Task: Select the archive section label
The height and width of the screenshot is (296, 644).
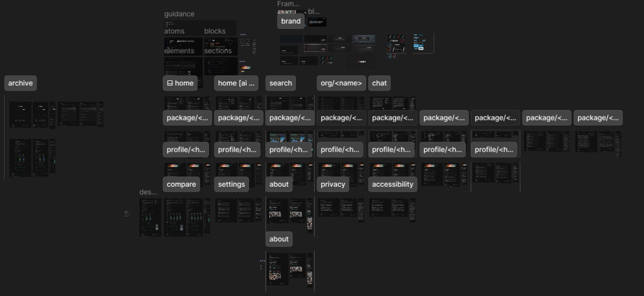Action: click(20, 83)
